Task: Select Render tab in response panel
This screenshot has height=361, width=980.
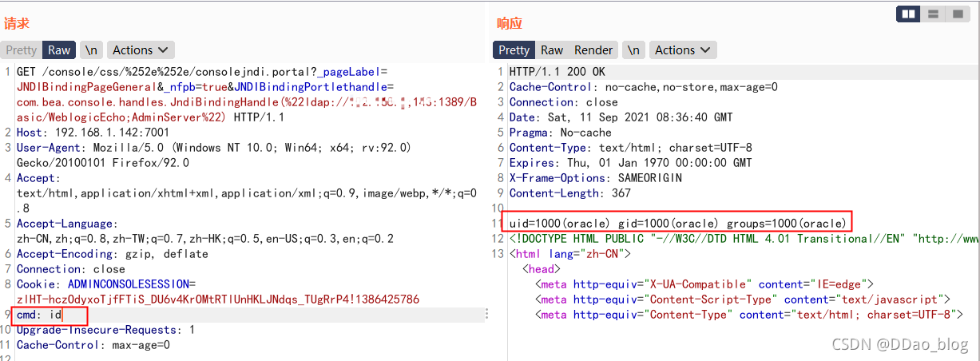Action: coord(593,50)
